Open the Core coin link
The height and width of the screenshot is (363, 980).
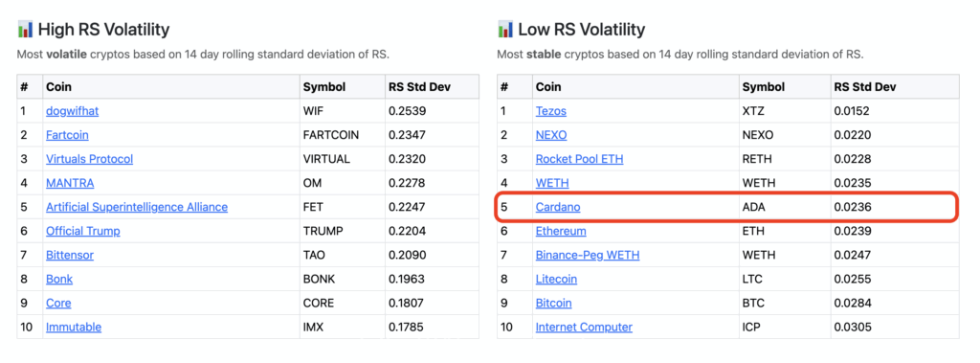58,303
